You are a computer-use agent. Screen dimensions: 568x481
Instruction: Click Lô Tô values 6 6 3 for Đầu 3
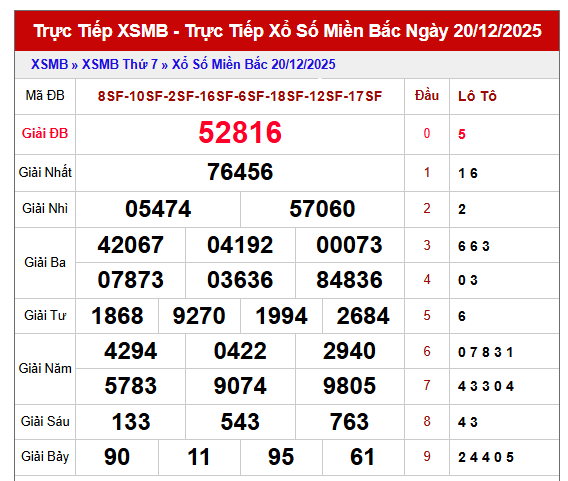coord(474,246)
